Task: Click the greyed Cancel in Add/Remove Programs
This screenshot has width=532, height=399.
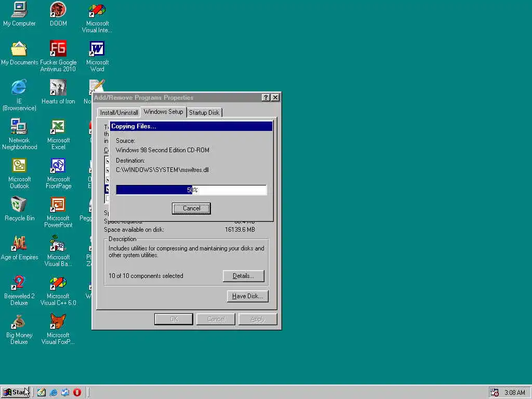Action: point(216,319)
